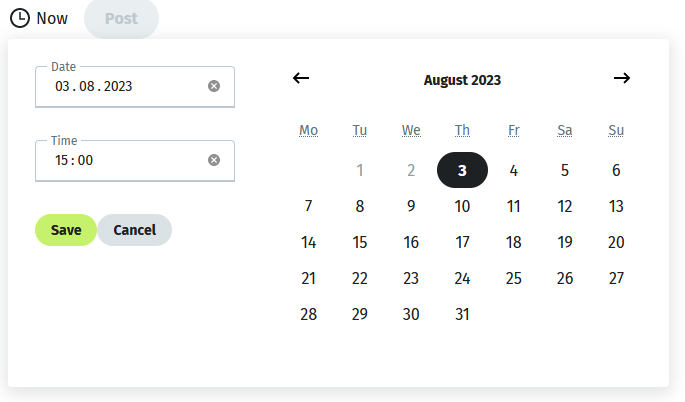This screenshot has width=685, height=402.
Task: Advance to next month with right arrow
Action: coord(622,78)
